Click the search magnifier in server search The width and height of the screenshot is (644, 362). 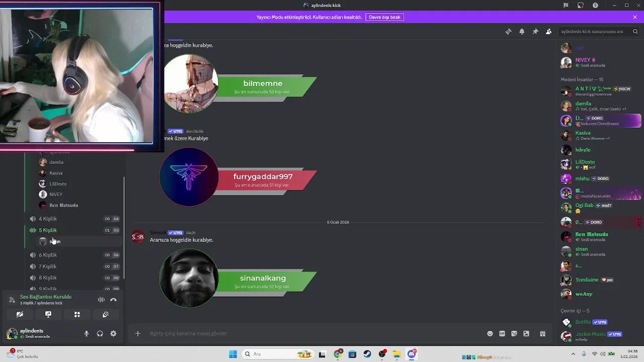click(635, 31)
